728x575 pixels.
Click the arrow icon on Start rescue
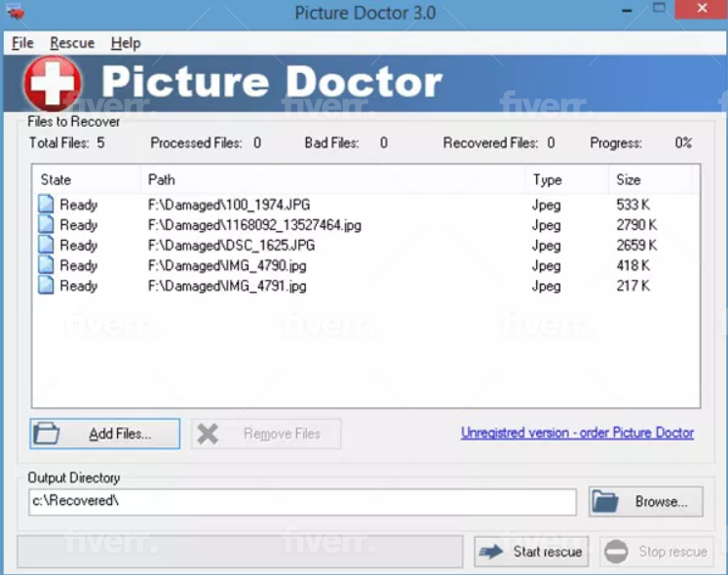click(491, 552)
